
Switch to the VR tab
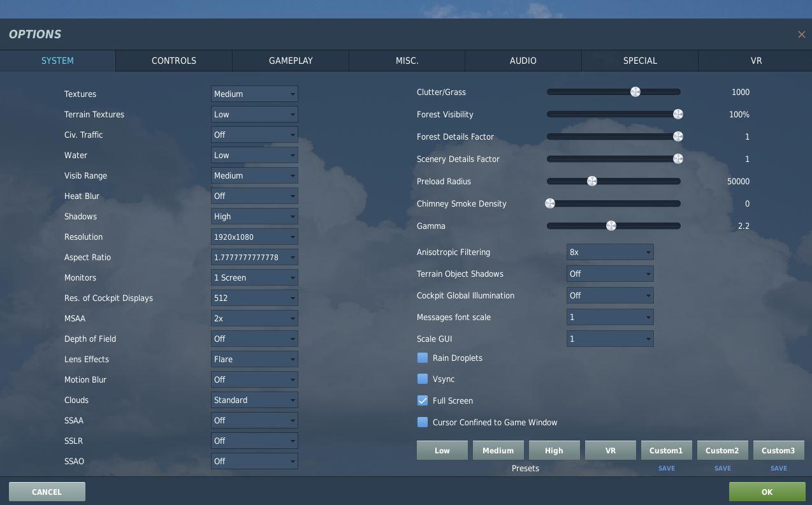[756, 61]
